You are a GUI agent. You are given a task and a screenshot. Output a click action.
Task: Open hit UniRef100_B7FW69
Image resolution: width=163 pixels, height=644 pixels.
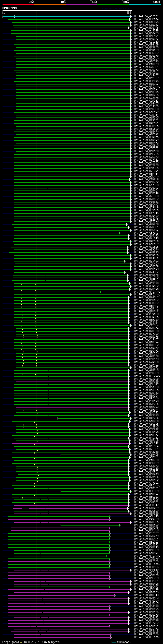[x=146, y=382]
